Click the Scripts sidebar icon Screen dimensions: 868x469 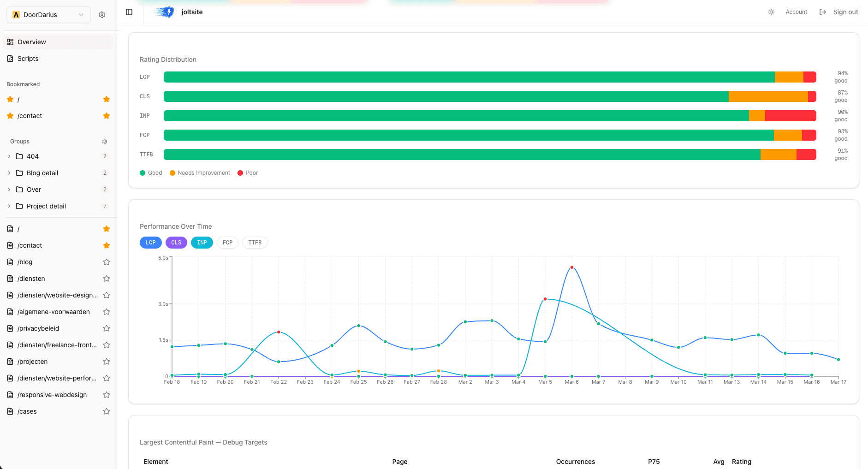click(x=10, y=59)
